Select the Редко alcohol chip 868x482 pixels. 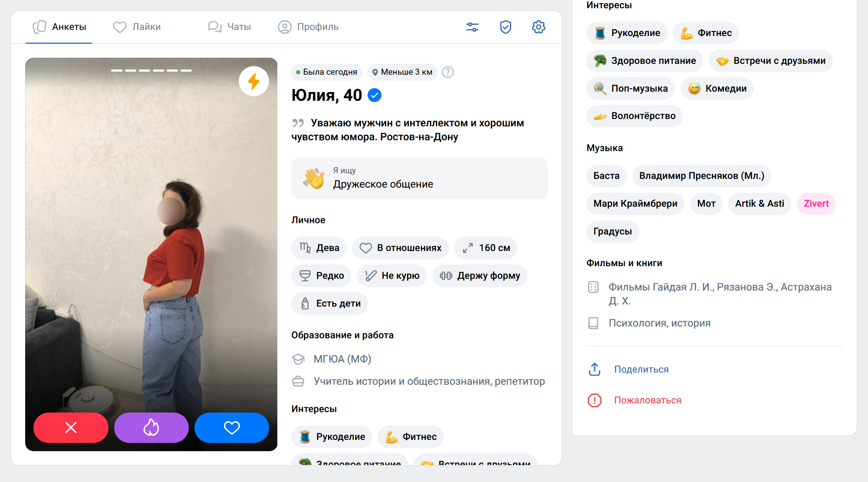click(x=321, y=276)
